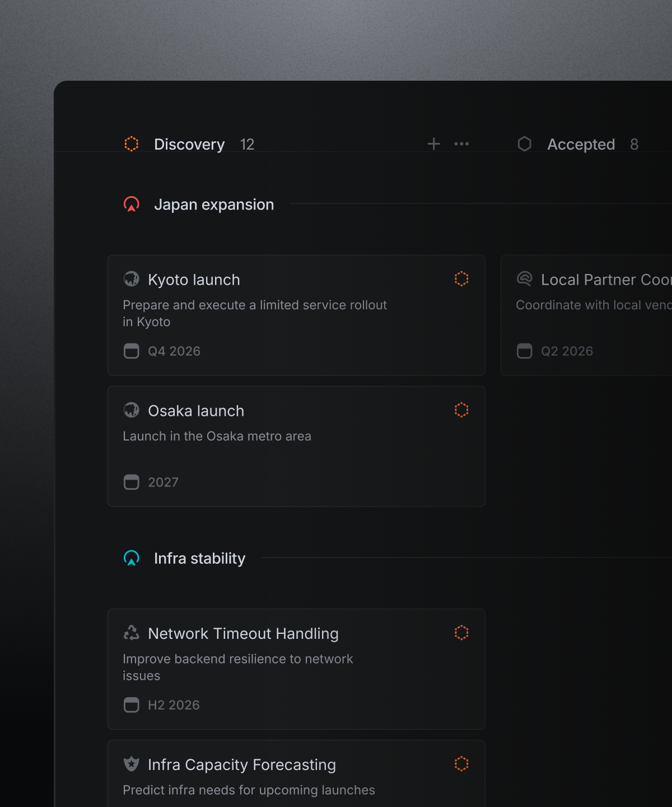
Task: Click the shield star icon on Infra Capacity Forecasting
Action: pos(132,764)
